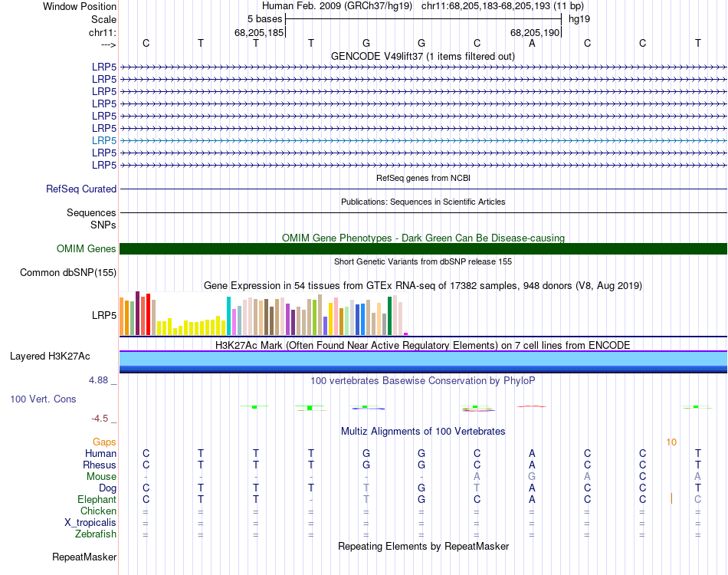Viewport: 728px width, 575px height.
Task: Click the OMIM Genes track label
Action: tap(86, 249)
